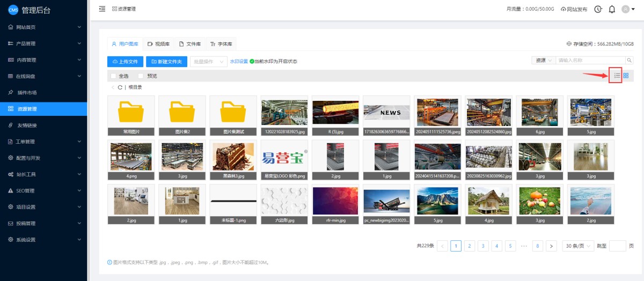
Task: Switch to the 视频库 tab
Action: click(159, 44)
